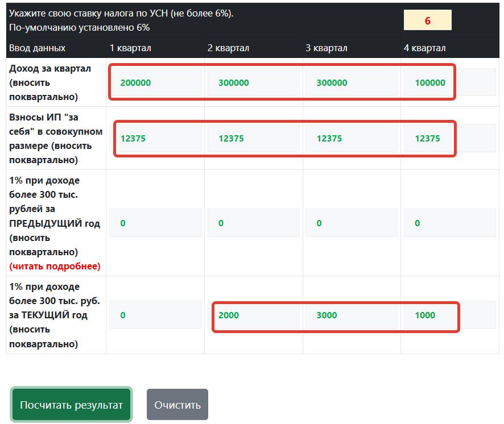Screen dimensions: 504x424
Task: Select current-year 1% field with 3000
Action: 352,315
